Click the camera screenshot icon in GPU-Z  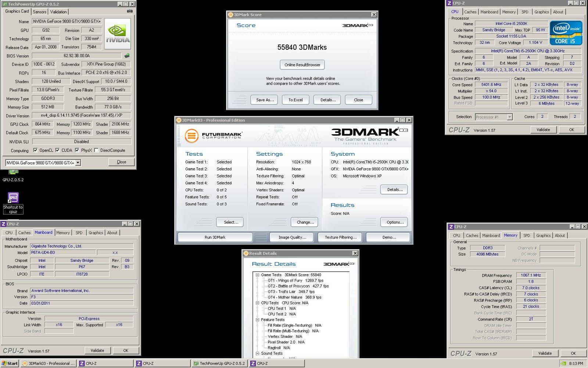tap(129, 11)
